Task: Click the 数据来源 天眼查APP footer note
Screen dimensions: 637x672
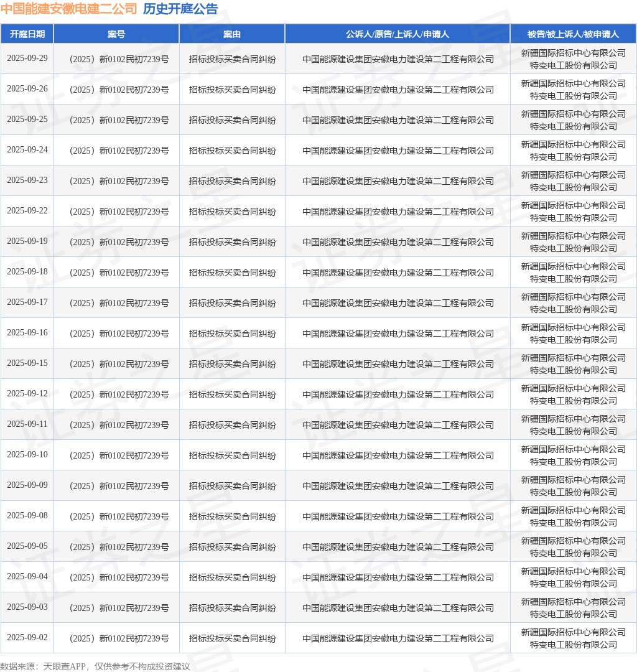Action: [95, 666]
